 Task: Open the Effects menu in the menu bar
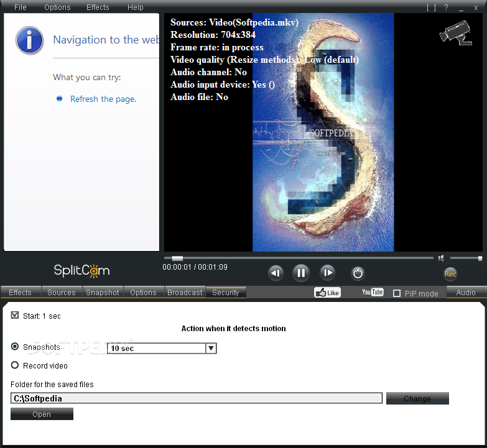click(98, 7)
